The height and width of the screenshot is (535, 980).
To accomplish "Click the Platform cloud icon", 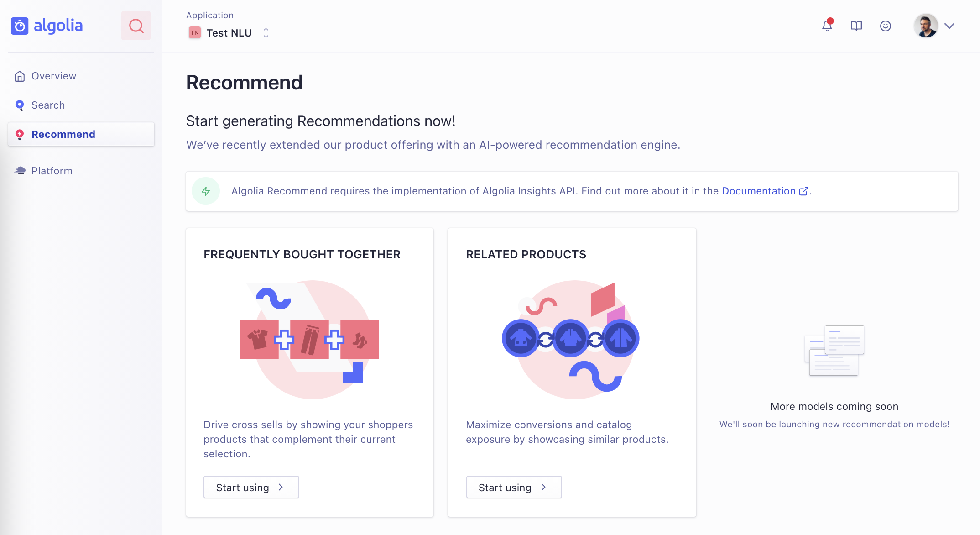I will click(x=20, y=170).
